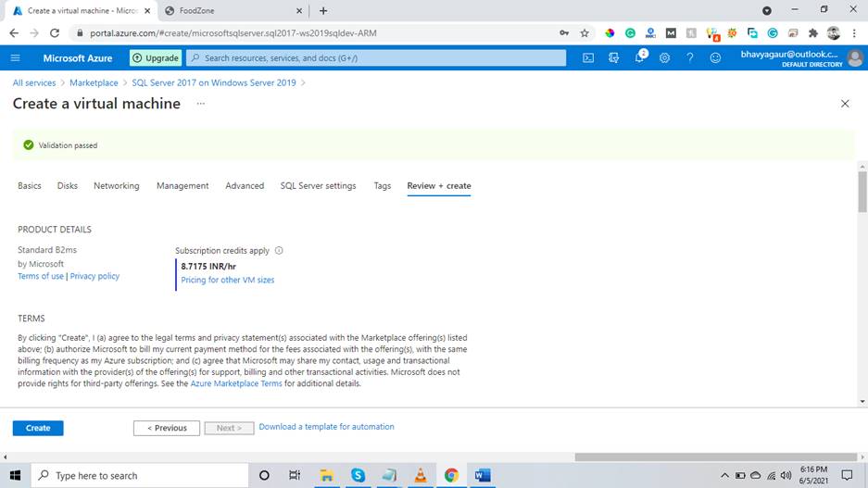
Task: Close the Create a virtual machine blade
Action: pos(845,104)
